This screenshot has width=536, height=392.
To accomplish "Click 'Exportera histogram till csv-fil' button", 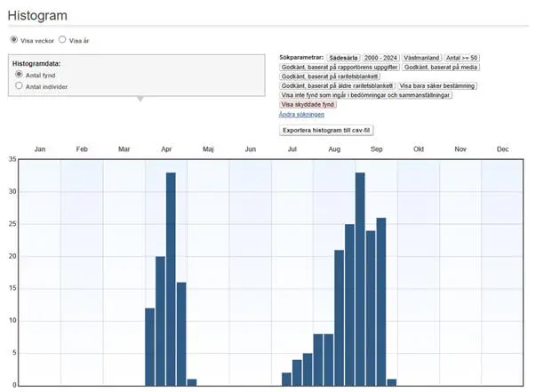I will pos(325,130).
